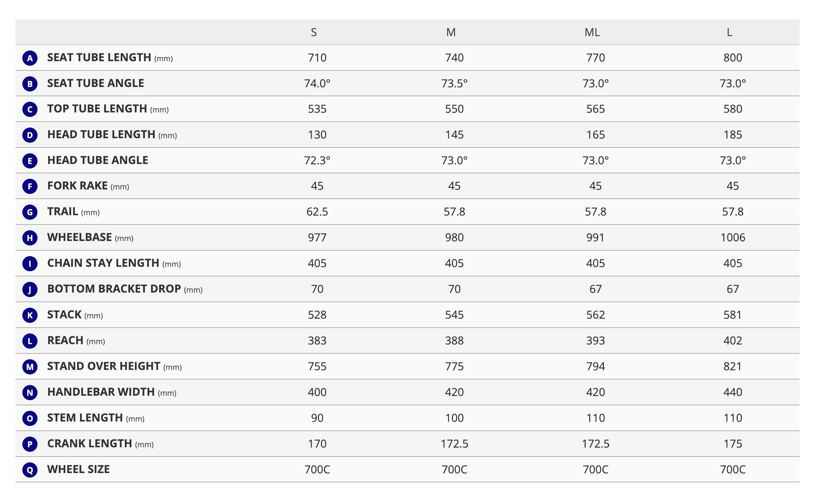Click the blue B icon beside Seat Tube Angle
Viewport: 824px width, 504px height.
[30, 84]
